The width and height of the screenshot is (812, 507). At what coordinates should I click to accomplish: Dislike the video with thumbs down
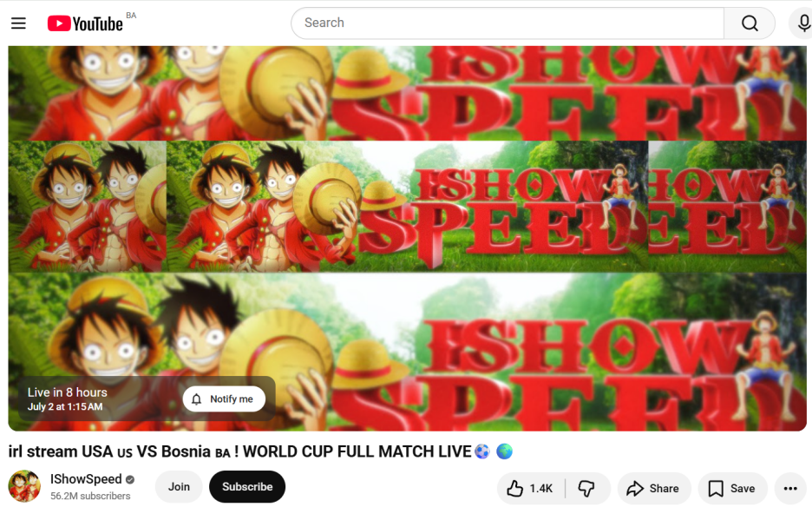[587, 489]
